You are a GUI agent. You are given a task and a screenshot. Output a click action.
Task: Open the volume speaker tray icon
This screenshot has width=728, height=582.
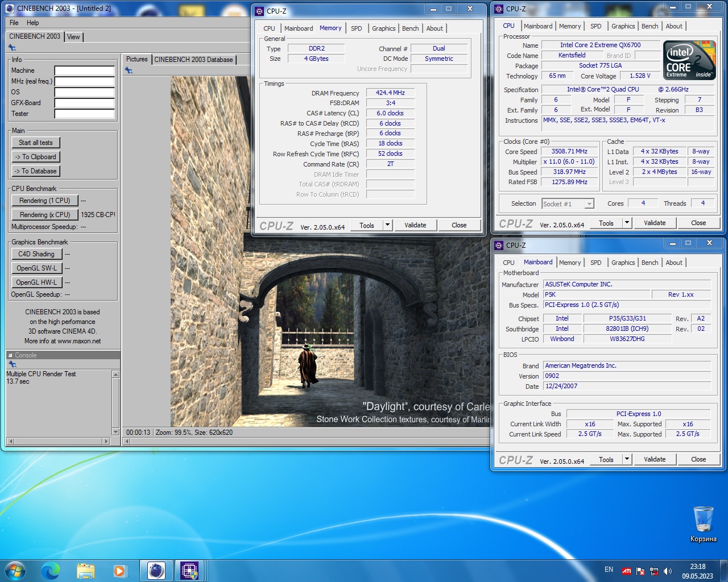point(667,571)
